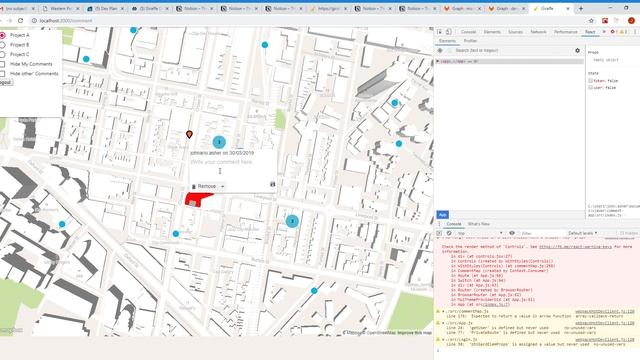Switch to the Western browser tab
640x360 pixels.
[x=61, y=9]
